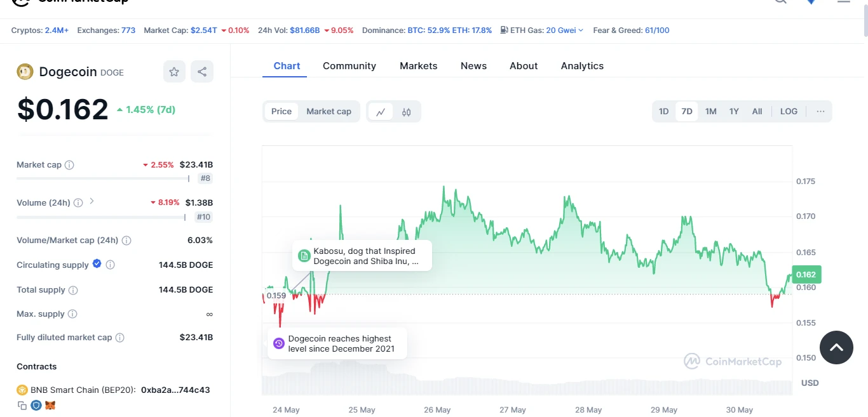Click the Dogecoin coin logo
868x417 pixels.
pyautogui.click(x=25, y=72)
